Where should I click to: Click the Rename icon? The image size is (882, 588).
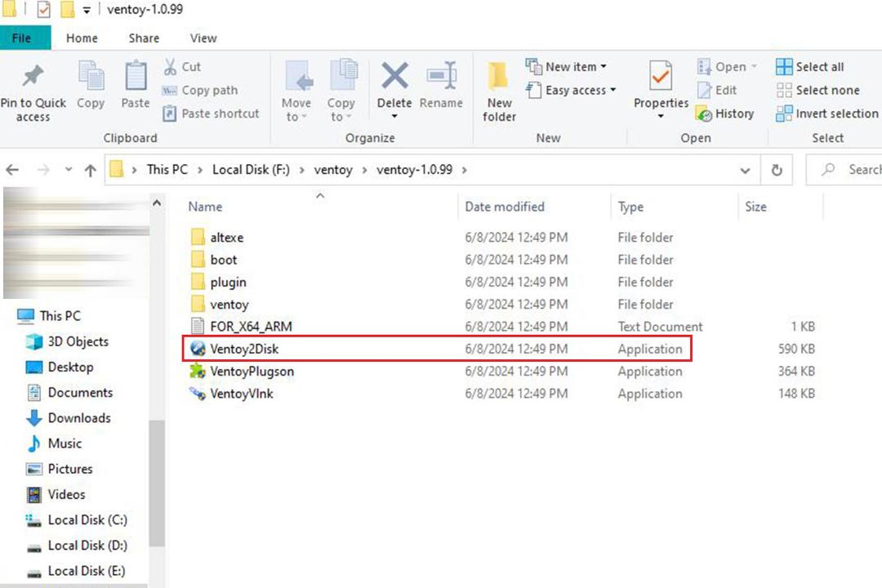point(442,75)
